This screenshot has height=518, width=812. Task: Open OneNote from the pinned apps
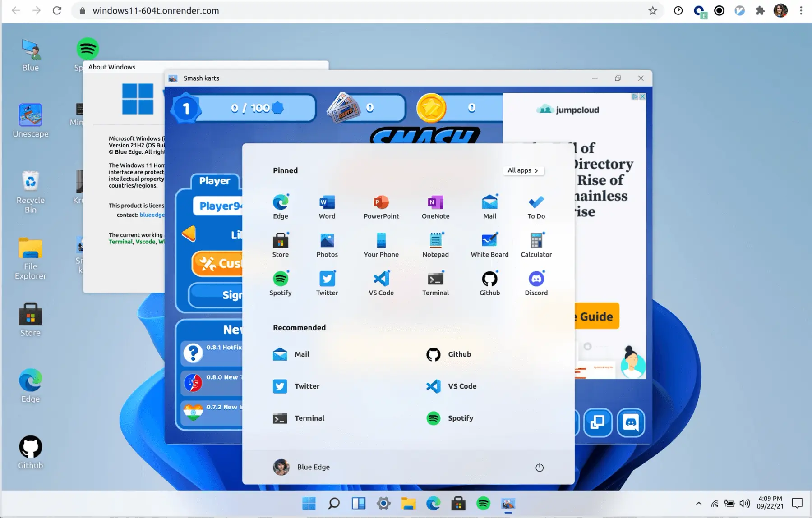(435, 206)
